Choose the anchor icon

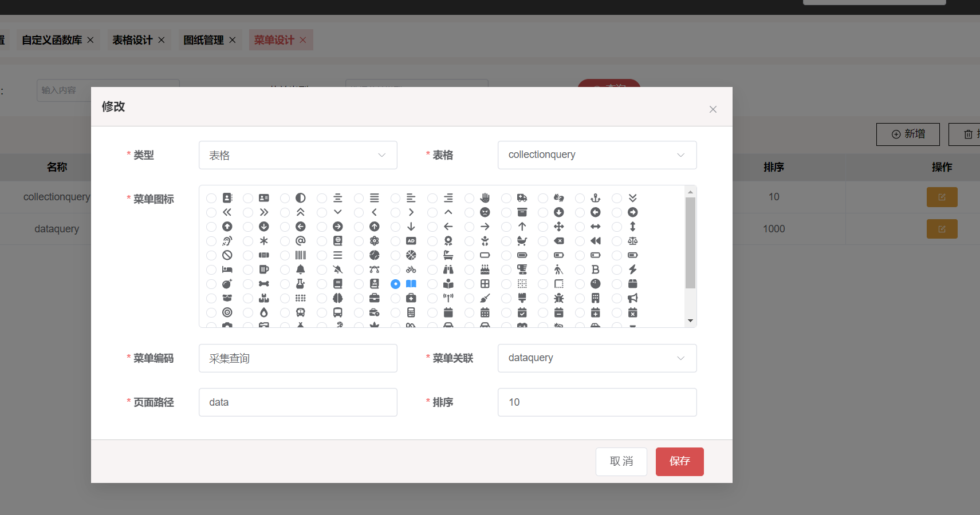click(x=596, y=198)
